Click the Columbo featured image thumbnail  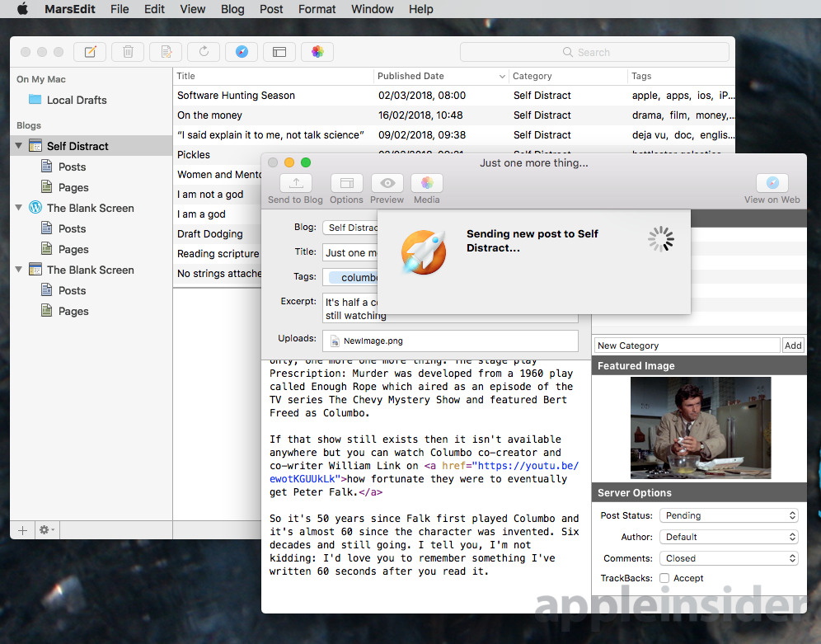[x=701, y=428]
